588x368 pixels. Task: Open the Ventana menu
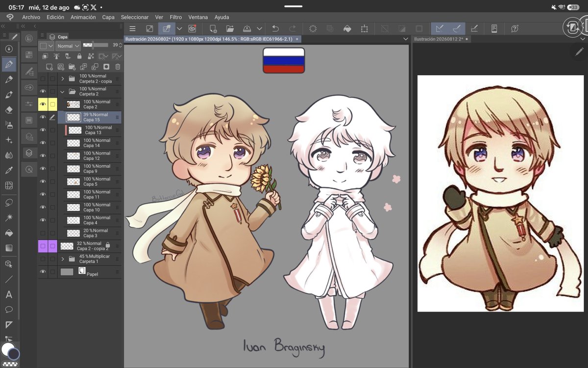click(x=198, y=17)
